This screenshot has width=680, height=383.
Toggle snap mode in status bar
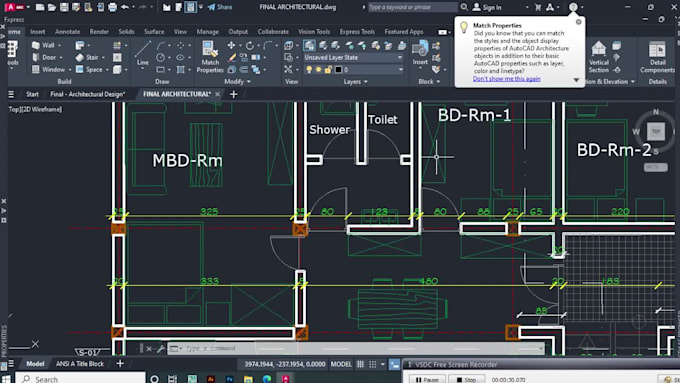373,364
